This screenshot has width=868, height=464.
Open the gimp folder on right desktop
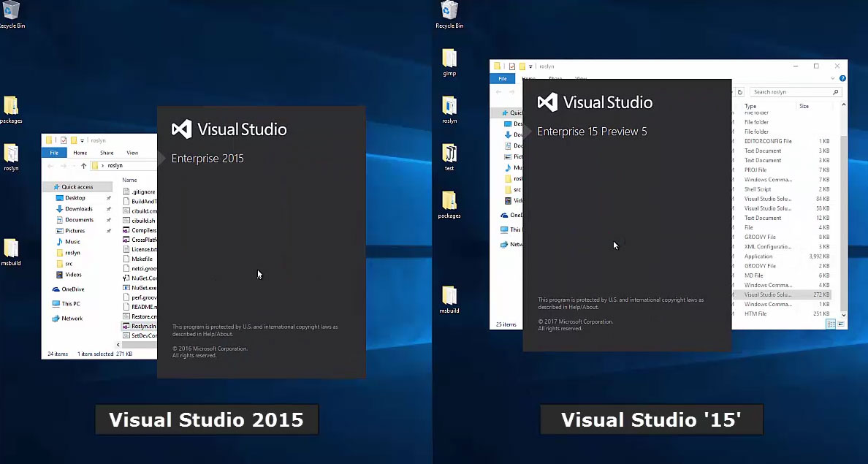pyautogui.click(x=449, y=62)
